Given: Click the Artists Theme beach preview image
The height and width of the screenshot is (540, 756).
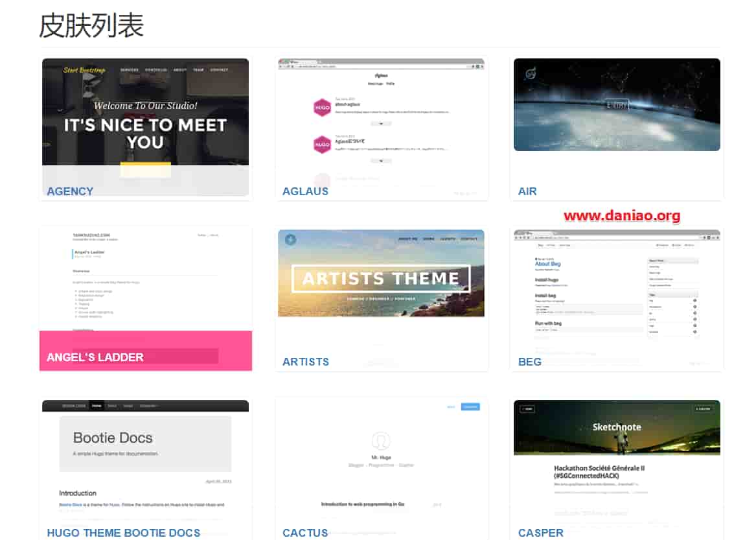Looking at the screenshot, I should pos(381,273).
